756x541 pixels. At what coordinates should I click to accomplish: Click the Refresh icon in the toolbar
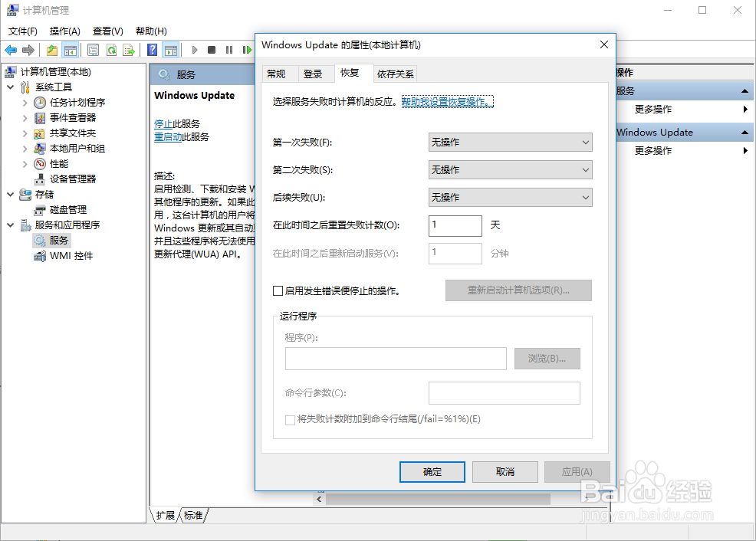click(x=113, y=49)
